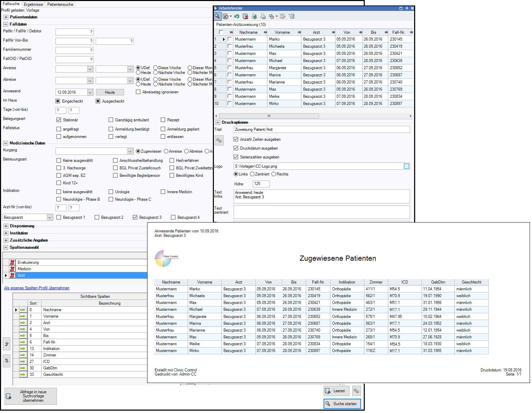Click the Leeren button
The width and height of the screenshot is (532, 413).
[x=336, y=391]
